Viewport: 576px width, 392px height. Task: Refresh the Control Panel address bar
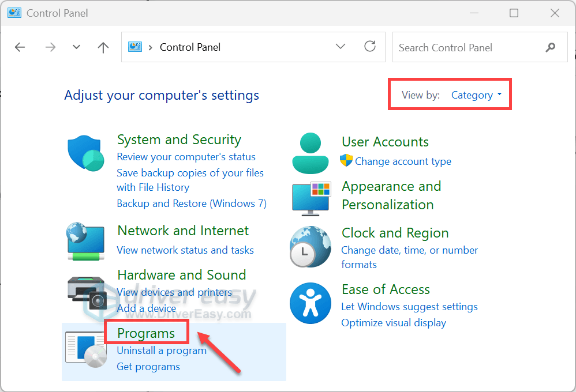pyautogui.click(x=370, y=47)
